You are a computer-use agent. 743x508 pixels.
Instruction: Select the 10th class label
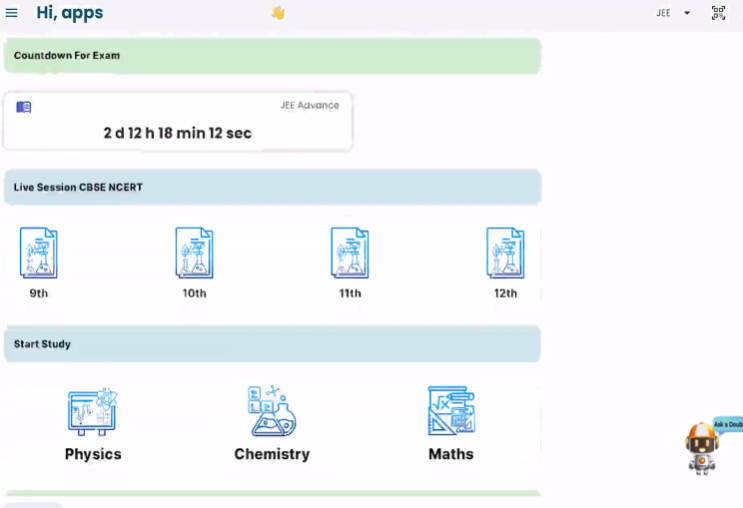pyautogui.click(x=194, y=293)
